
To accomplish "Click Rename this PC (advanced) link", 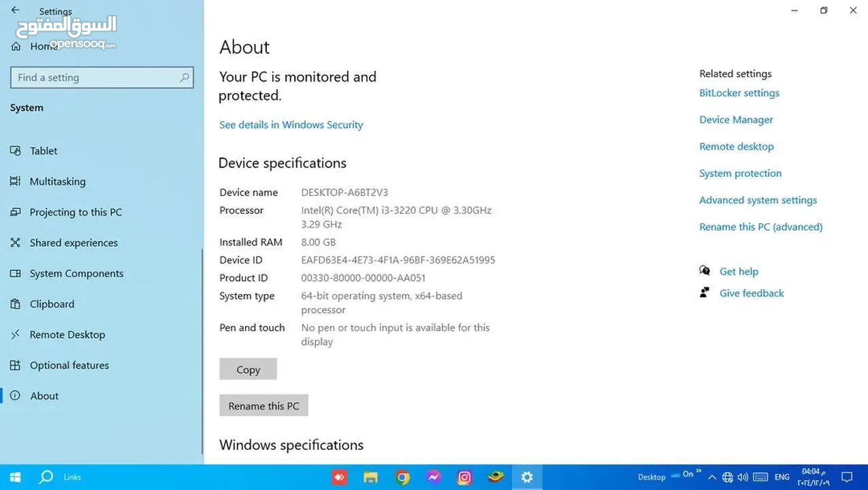I will [x=761, y=227].
